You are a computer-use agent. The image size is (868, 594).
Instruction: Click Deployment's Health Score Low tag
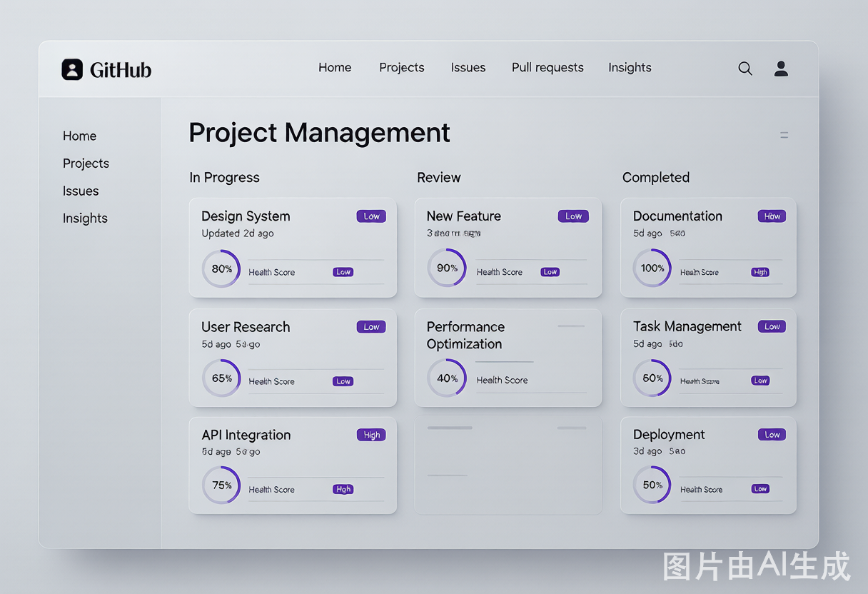(x=760, y=489)
